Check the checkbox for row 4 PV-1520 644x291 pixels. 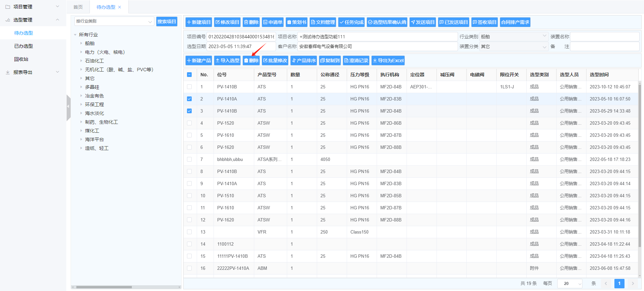(189, 123)
